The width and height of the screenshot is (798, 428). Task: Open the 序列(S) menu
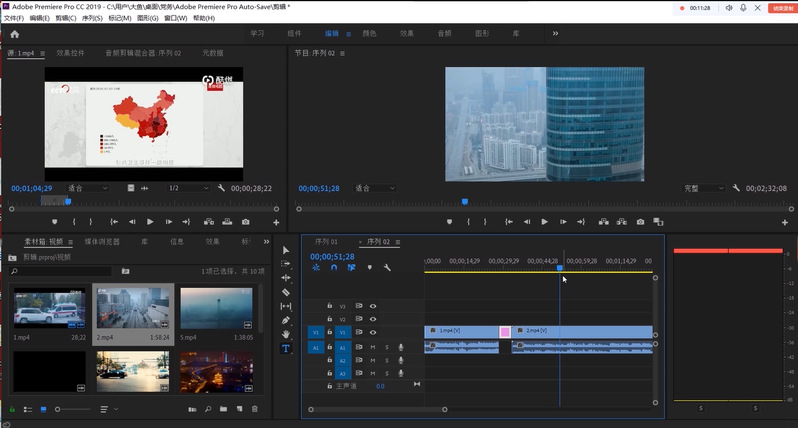[92, 18]
